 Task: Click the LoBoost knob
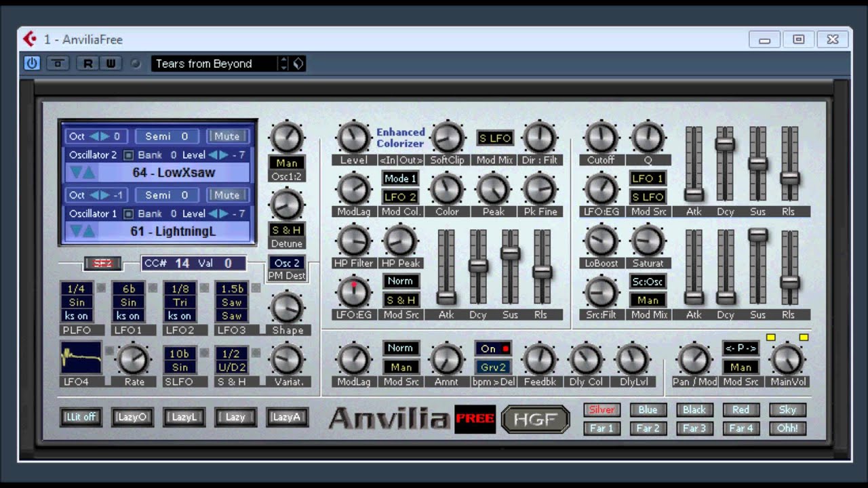(x=601, y=241)
